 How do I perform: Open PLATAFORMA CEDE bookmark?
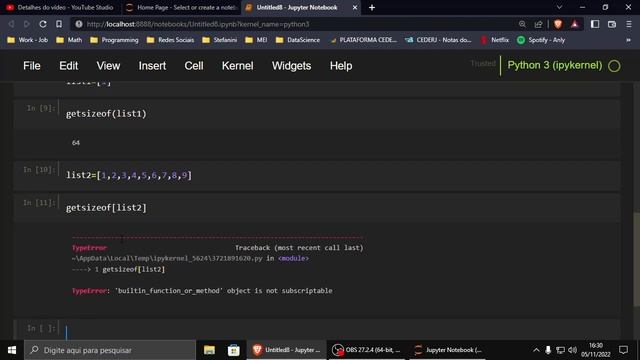pos(363,40)
